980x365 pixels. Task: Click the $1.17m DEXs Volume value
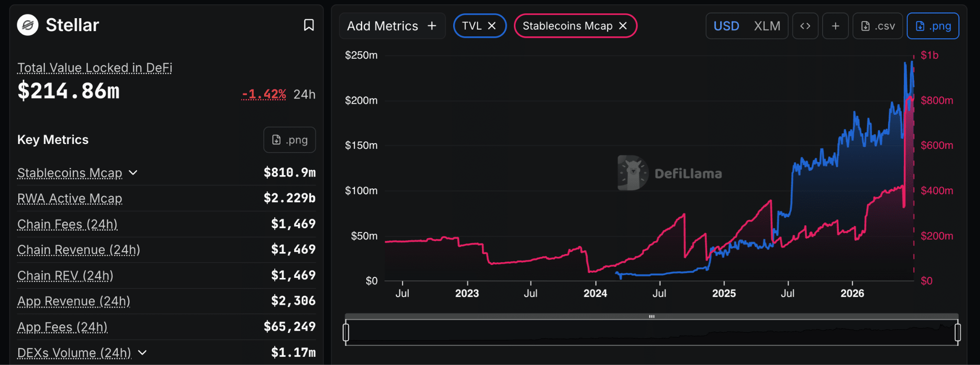coord(293,353)
